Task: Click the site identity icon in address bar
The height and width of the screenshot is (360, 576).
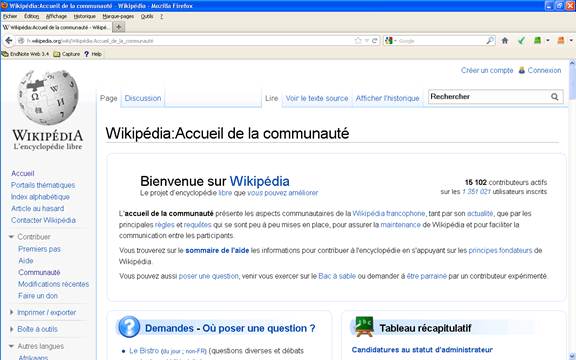Action: point(21,41)
